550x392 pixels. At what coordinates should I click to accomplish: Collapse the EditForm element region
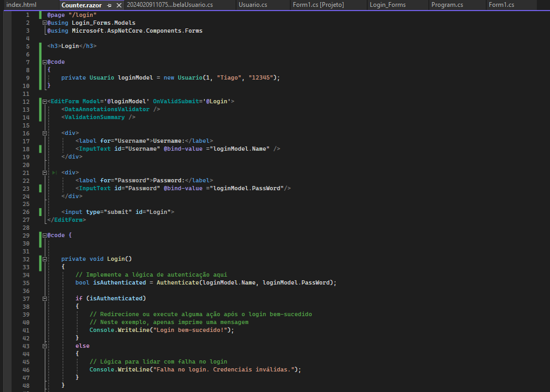tap(44, 101)
